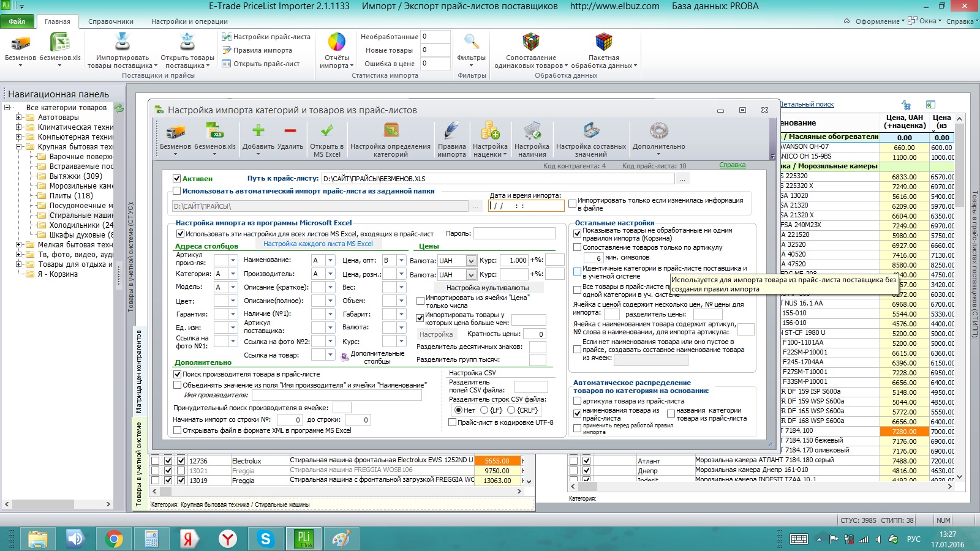Open the Модель column dropdown
This screenshot has width=980, height=551.
(233, 287)
